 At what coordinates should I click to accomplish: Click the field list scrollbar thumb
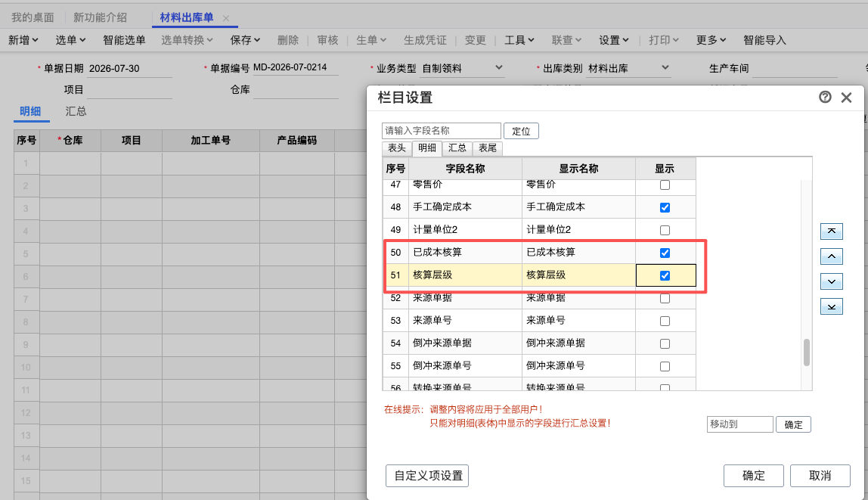(807, 352)
